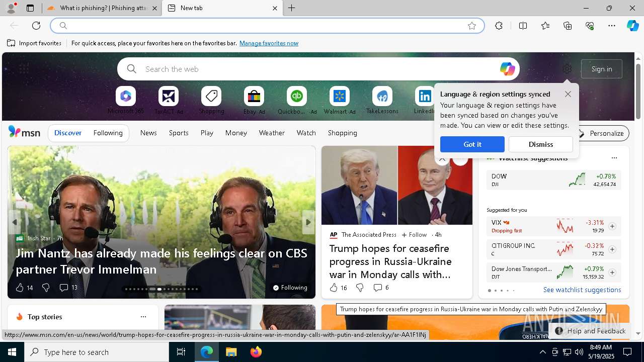The image size is (644, 362).
Task: Open the tab actions menu icon
Action: coord(30,8)
